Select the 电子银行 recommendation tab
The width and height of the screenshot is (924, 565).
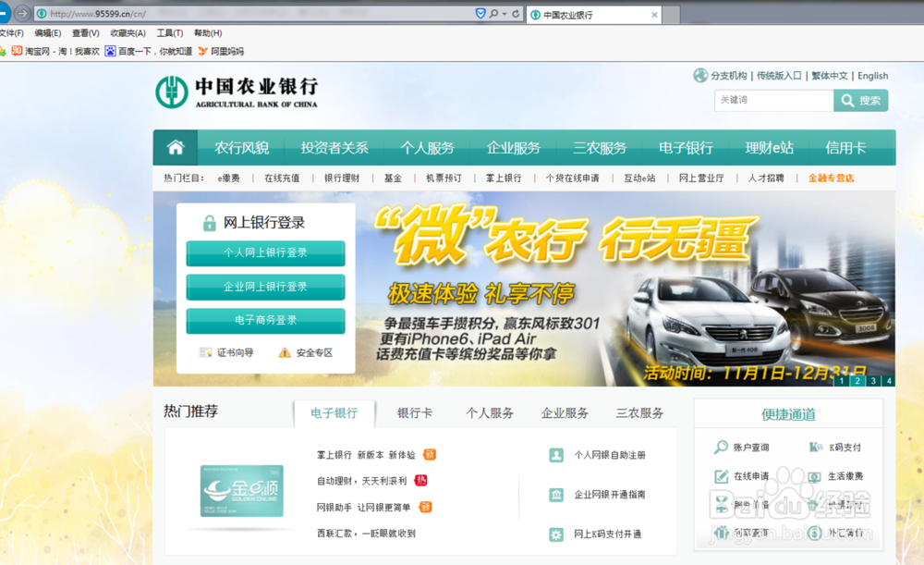click(x=334, y=413)
